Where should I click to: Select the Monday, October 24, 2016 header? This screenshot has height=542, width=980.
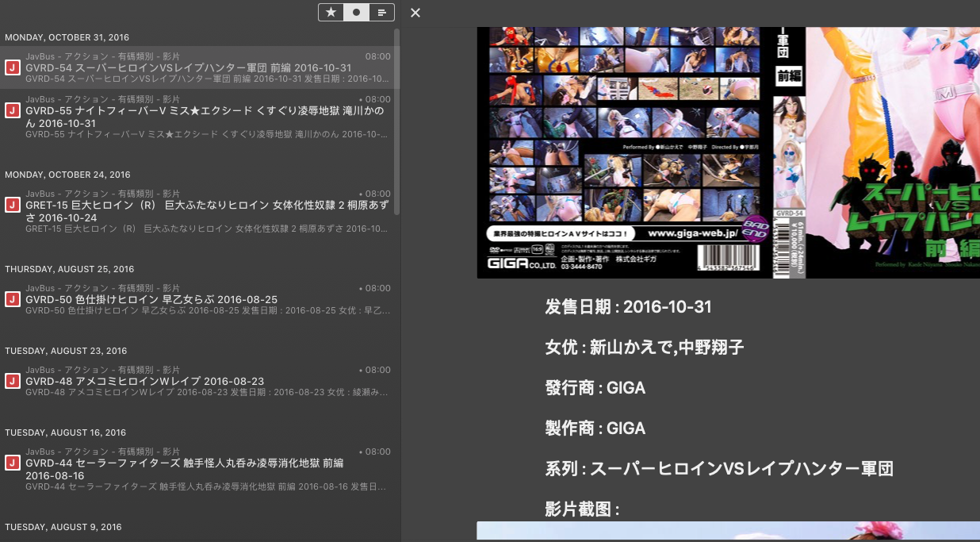pos(67,175)
